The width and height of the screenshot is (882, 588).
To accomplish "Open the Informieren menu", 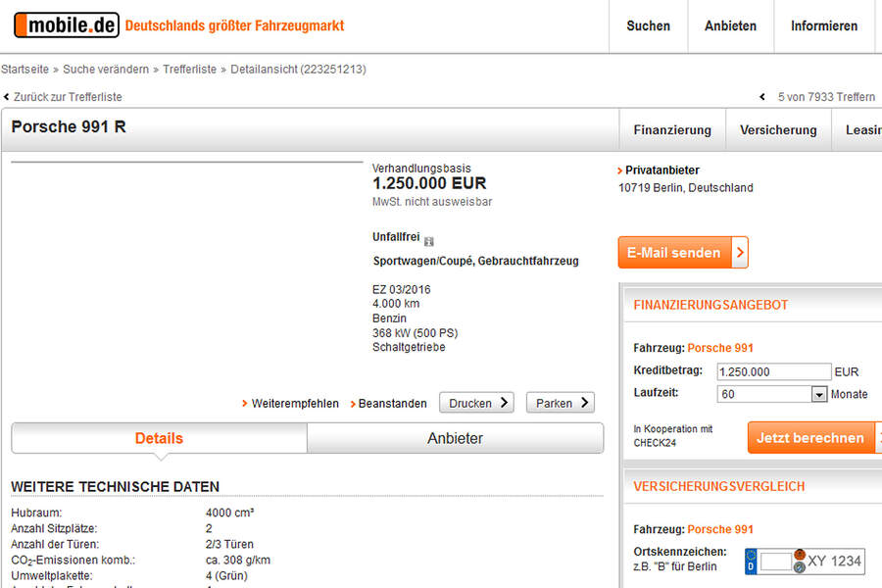I will [x=824, y=25].
